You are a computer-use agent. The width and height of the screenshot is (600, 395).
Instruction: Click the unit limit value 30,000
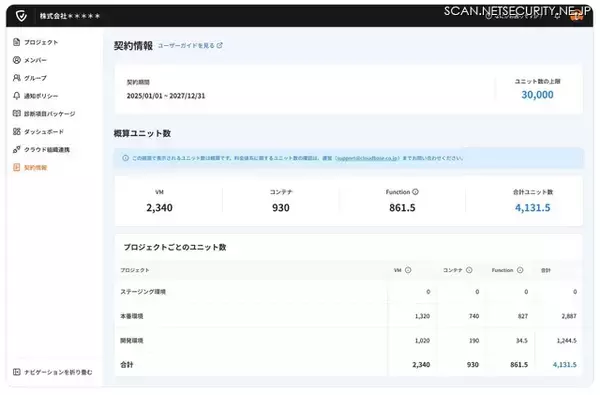click(x=537, y=95)
